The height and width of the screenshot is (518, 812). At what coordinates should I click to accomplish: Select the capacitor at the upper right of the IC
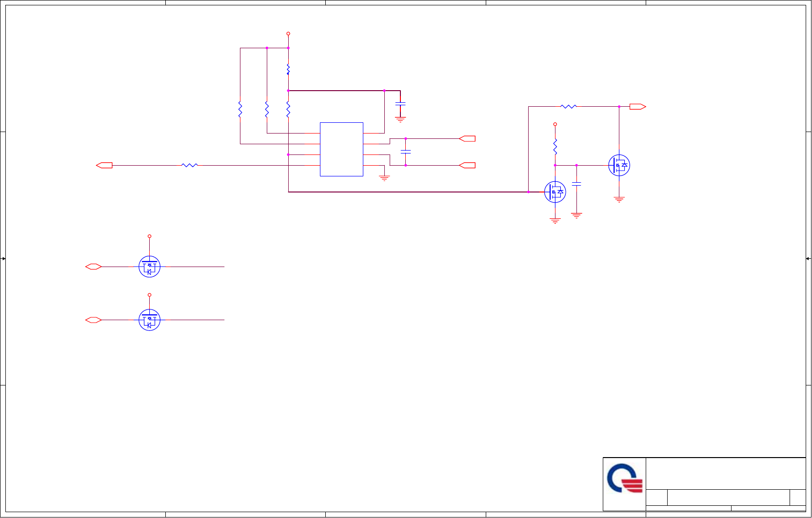(x=400, y=104)
